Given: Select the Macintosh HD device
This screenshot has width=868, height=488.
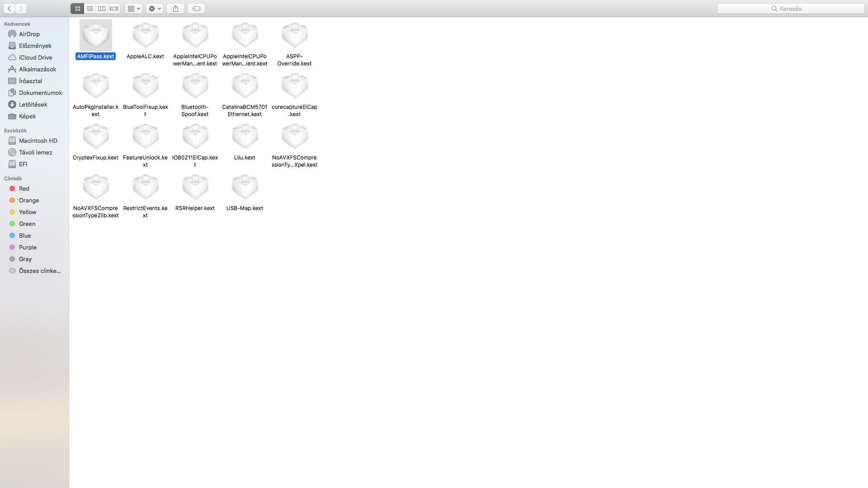Looking at the screenshot, I should [x=38, y=141].
